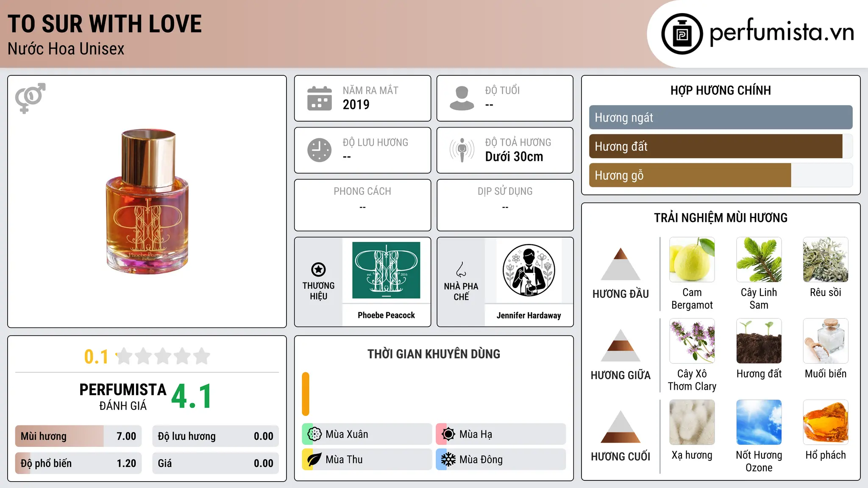Click the star badge icon above Thương Hiệu
The image size is (868, 488).
click(x=318, y=269)
